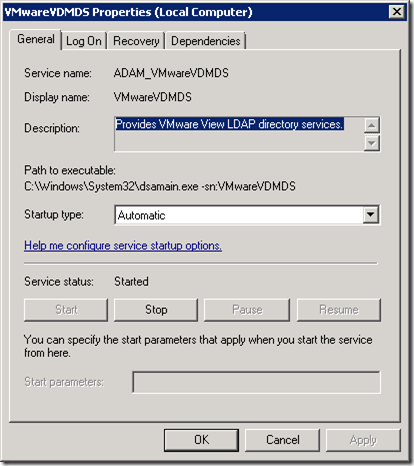Cancel the properties dialog

pos(282,440)
